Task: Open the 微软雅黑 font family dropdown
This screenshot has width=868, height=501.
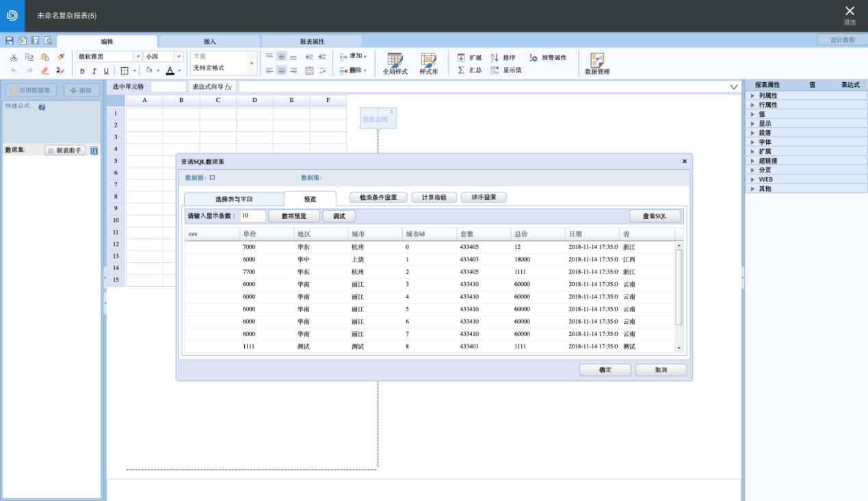Action: coord(137,57)
